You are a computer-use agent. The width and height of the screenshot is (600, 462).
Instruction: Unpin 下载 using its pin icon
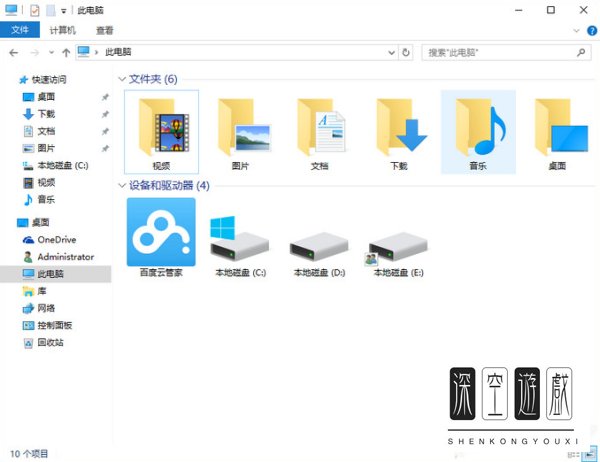(105, 114)
